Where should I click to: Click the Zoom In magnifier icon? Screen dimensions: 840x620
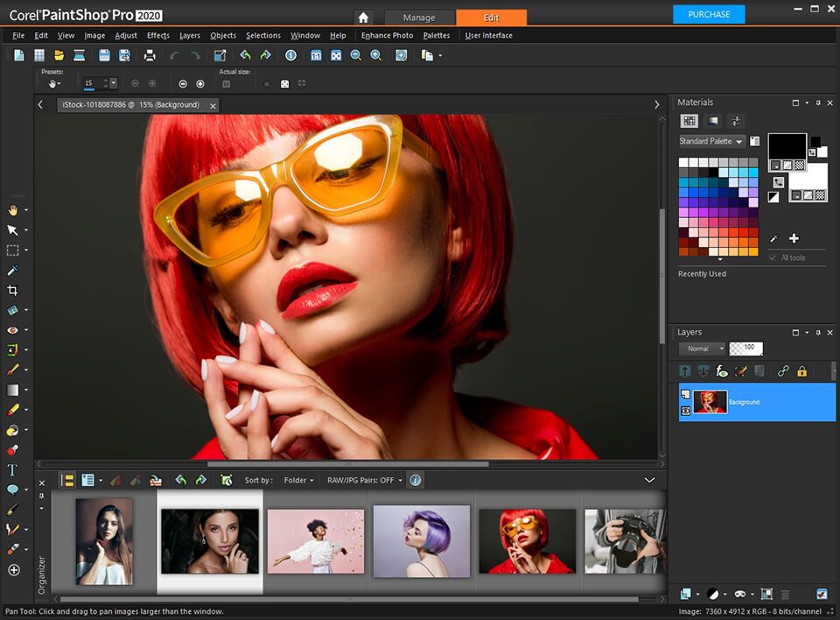375,55
